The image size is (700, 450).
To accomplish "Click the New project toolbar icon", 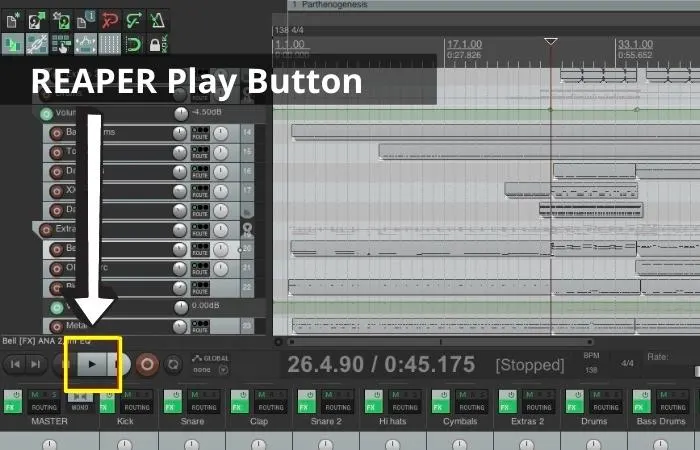I will pos(12,21).
